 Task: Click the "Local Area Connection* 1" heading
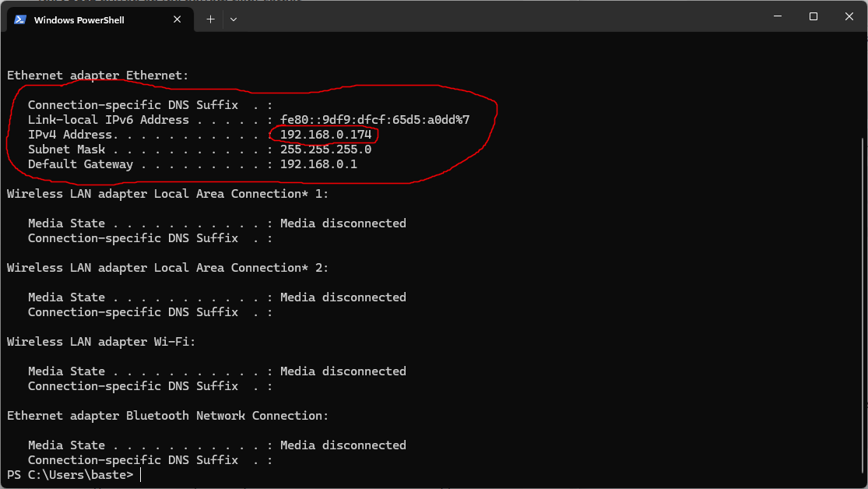(167, 194)
